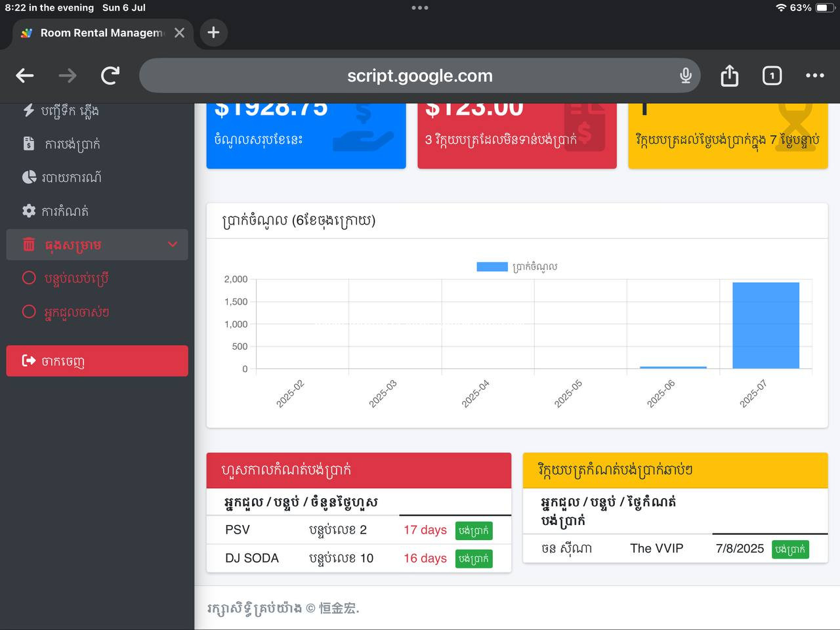Open a new browser tab with plus
840x630 pixels.
213,33
